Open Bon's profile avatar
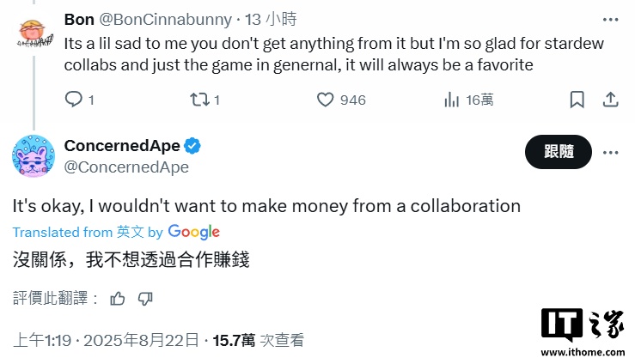635x364 pixels. (x=34, y=30)
